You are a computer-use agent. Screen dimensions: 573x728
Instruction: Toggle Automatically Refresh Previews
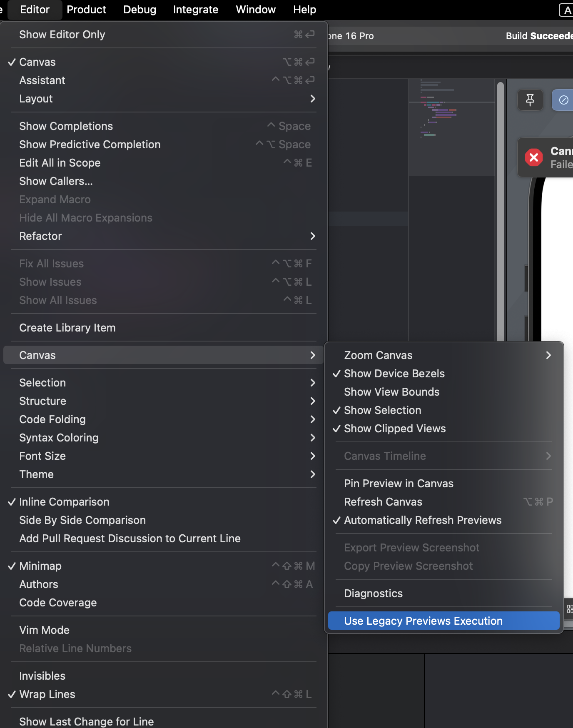(444, 520)
